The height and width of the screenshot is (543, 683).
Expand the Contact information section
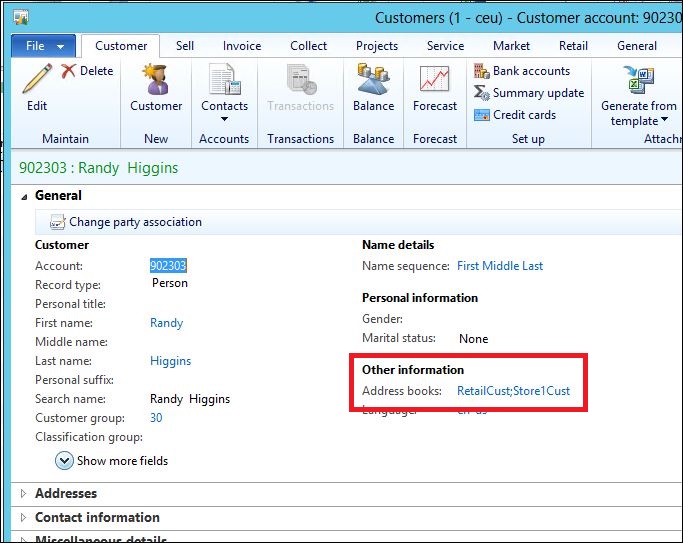click(24, 517)
